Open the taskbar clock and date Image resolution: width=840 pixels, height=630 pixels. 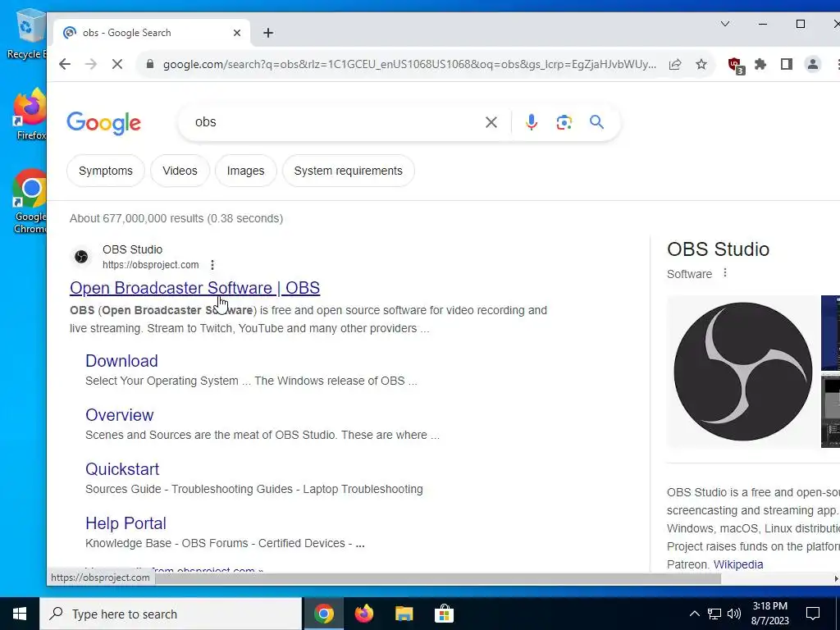[769, 614]
